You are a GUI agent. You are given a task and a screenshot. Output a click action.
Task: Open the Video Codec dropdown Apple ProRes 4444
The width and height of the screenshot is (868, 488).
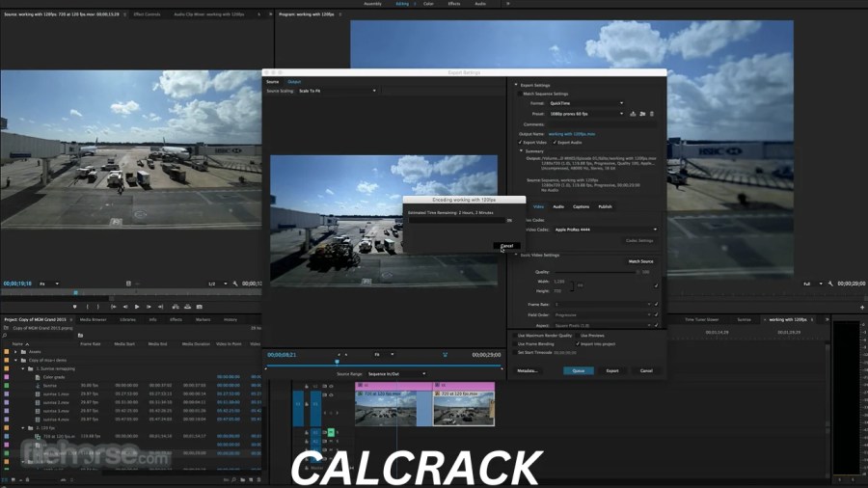click(x=606, y=230)
